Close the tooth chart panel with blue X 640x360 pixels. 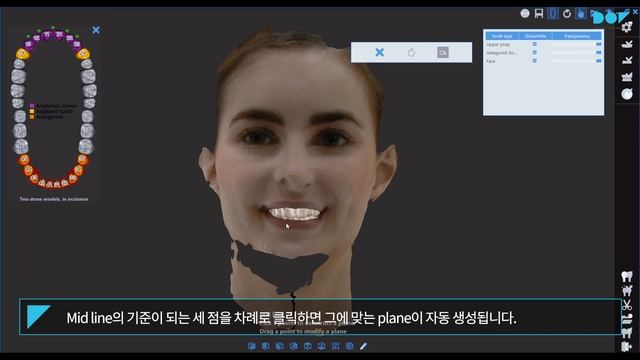[96, 30]
